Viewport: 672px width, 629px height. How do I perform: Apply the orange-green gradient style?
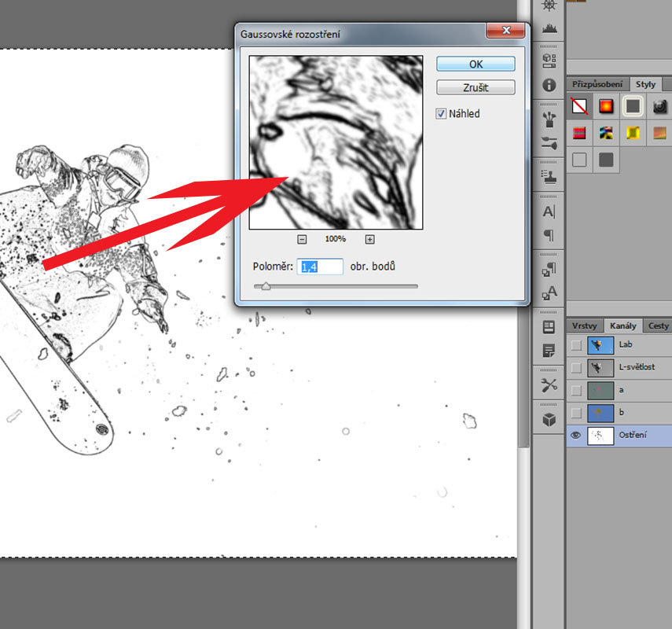(x=660, y=133)
